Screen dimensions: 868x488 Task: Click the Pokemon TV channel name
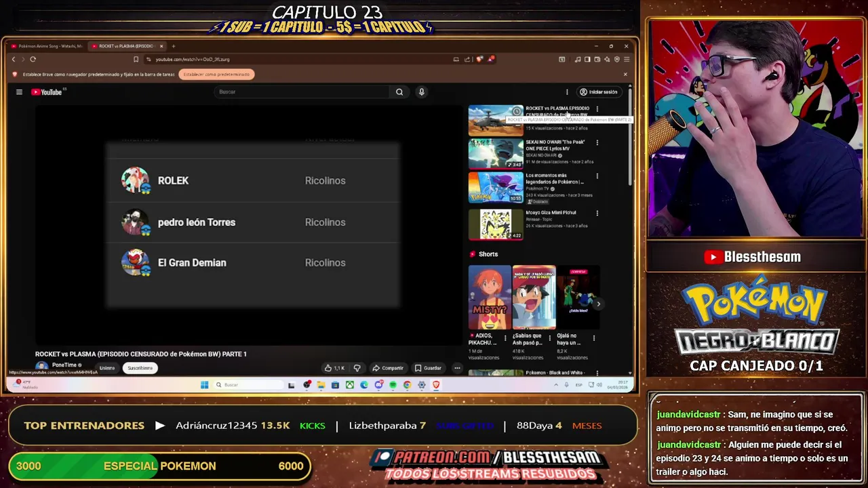pos(537,188)
